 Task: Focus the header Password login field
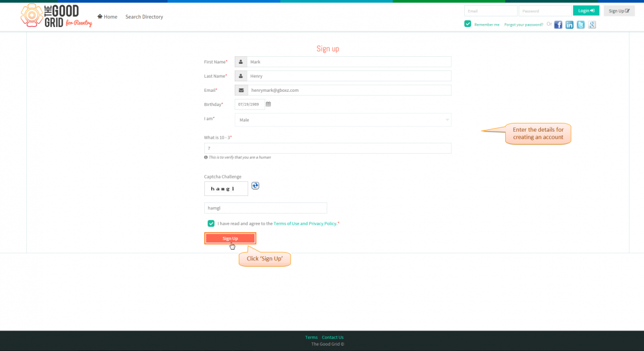pyautogui.click(x=545, y=11)
